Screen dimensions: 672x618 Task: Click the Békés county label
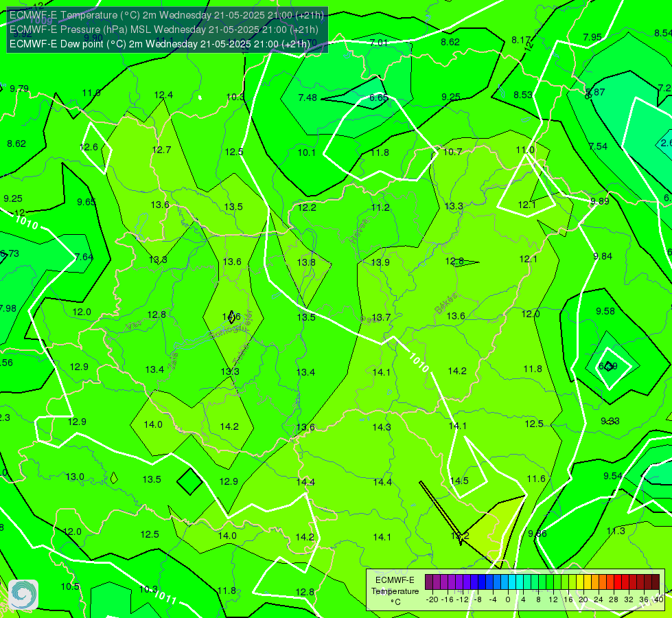pyautogui.click(x=447, y=304)
